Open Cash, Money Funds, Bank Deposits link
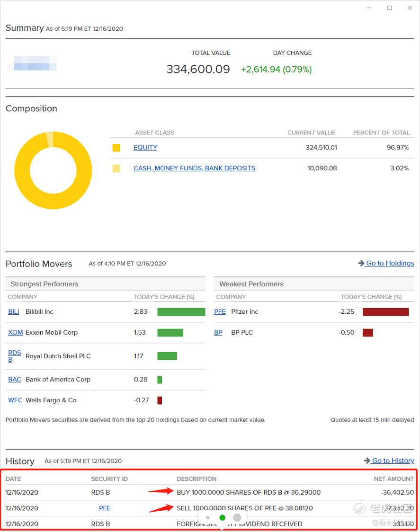420x532 pixels. 194,168
